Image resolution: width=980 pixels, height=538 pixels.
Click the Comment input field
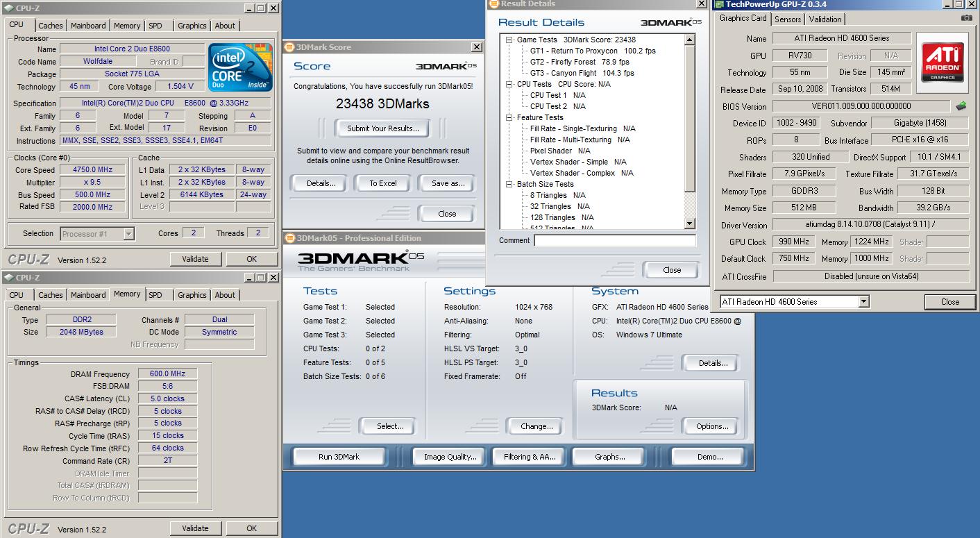(615, 241)
